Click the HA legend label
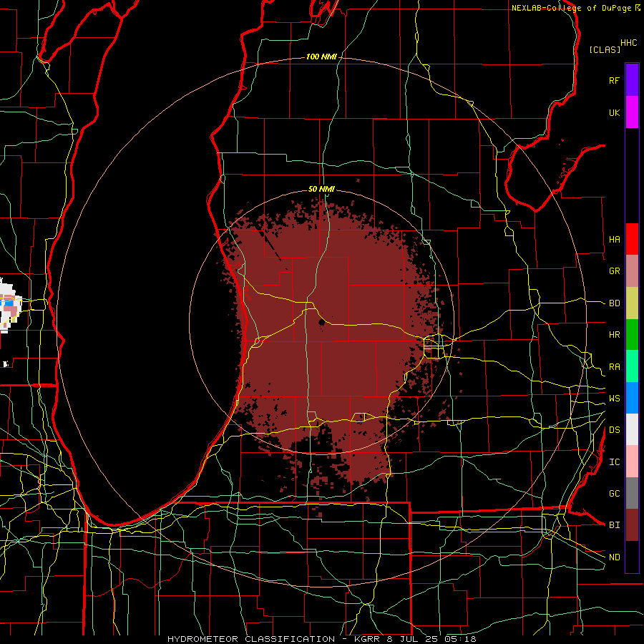Screen dimensions: 644x644 coord(614,240)
